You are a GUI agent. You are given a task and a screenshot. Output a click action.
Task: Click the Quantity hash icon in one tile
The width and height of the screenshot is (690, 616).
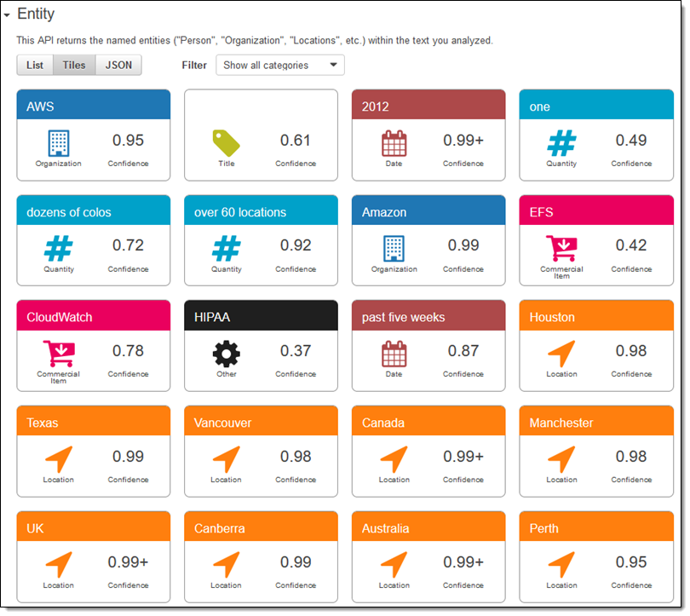tap(561, 143)
